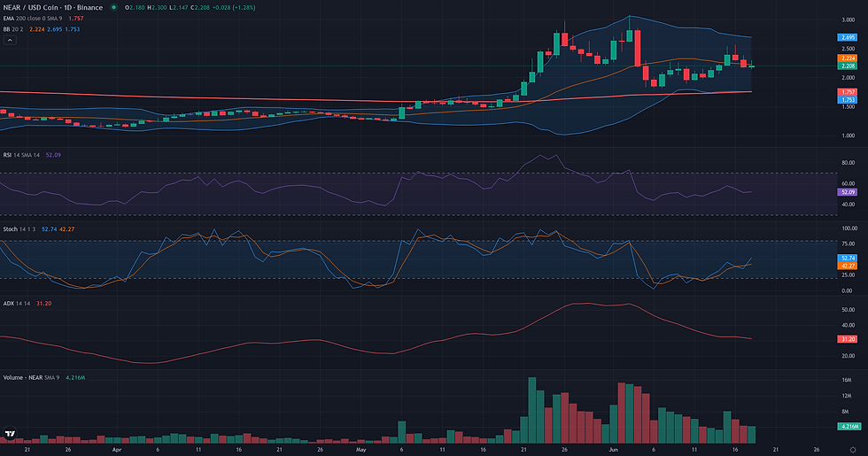
Task: Click purple 52.09 RSI axis label
Action: tap(847, 192)
